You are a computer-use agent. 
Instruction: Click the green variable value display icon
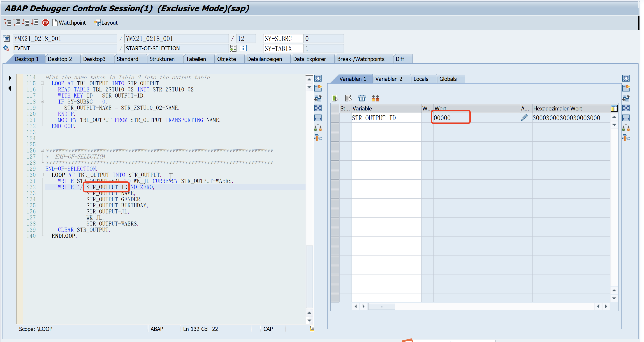coord(335,98)
